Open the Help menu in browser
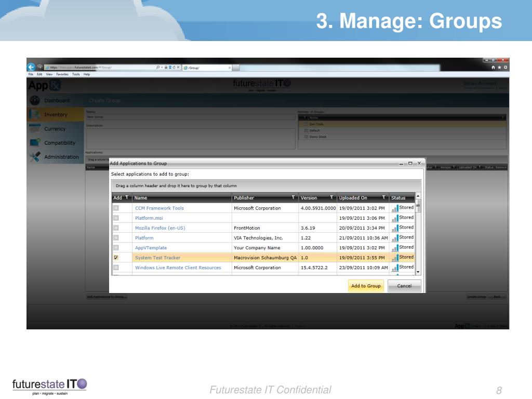The width and height of the screenshot is (532, 399). (87, 74)
